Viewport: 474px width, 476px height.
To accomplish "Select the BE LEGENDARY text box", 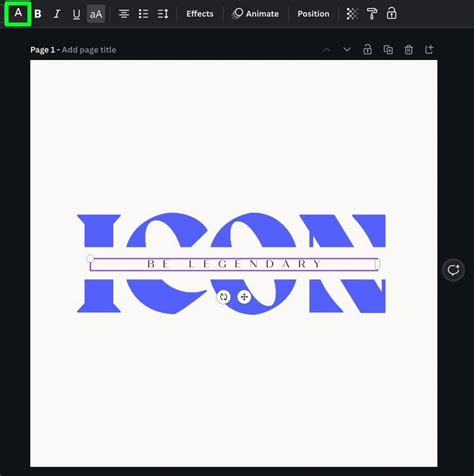I will click(x=234, y=264).
